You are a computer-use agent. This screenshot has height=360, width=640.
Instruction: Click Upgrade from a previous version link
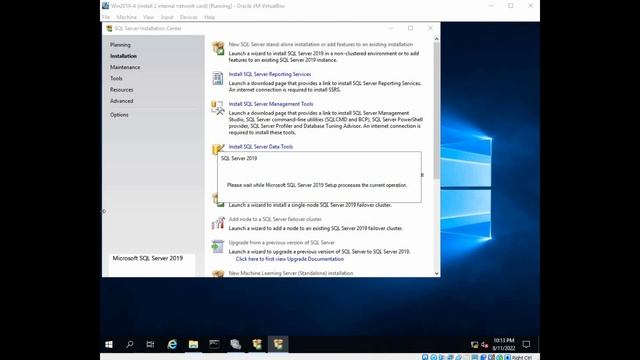(282, 242)
